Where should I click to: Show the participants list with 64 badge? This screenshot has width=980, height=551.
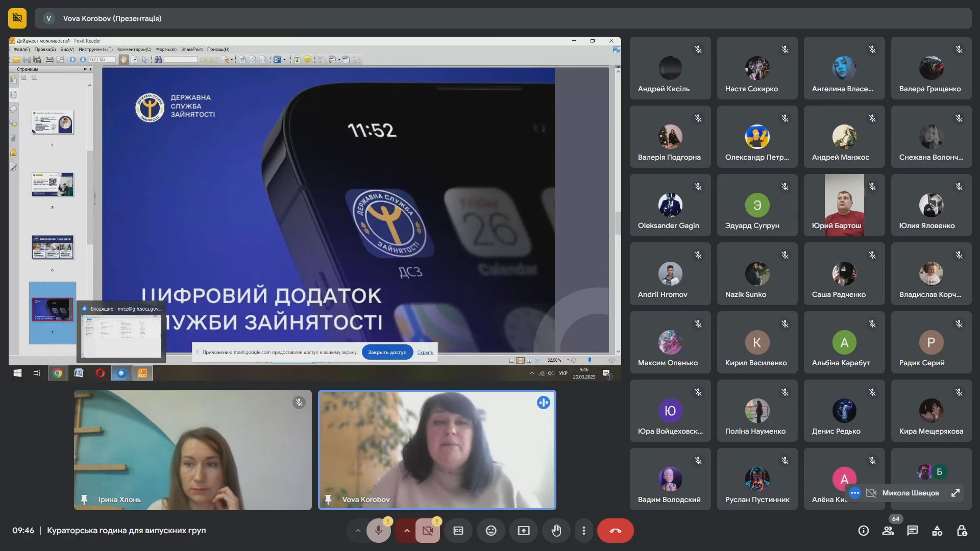(888, 531)
